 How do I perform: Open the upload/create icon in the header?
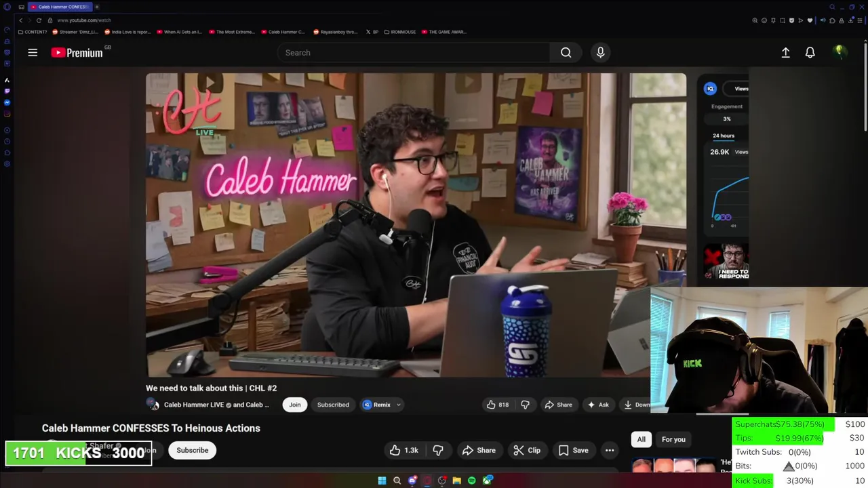coord(785,52)
